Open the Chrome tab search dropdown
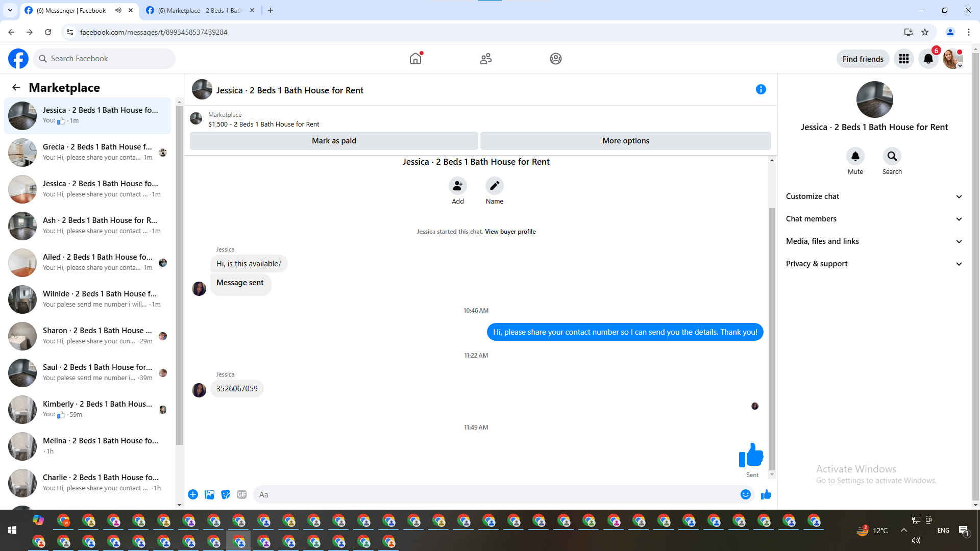 click(x=10, y=10)
